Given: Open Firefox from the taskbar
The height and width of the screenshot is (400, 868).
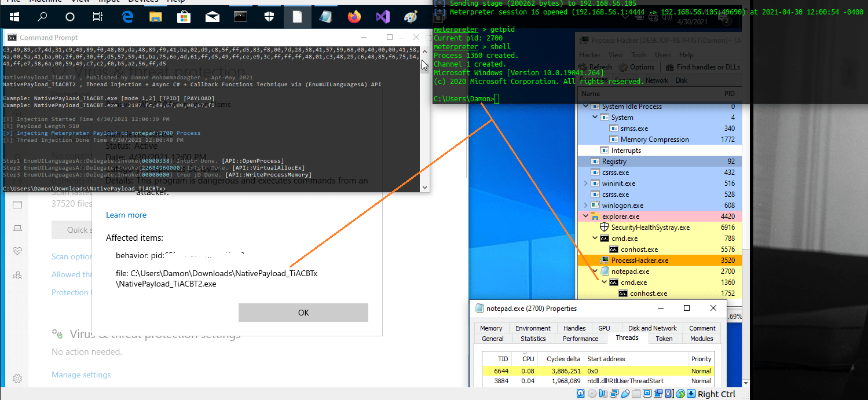Looking at the screenshot, I should (x=354, y=16).
